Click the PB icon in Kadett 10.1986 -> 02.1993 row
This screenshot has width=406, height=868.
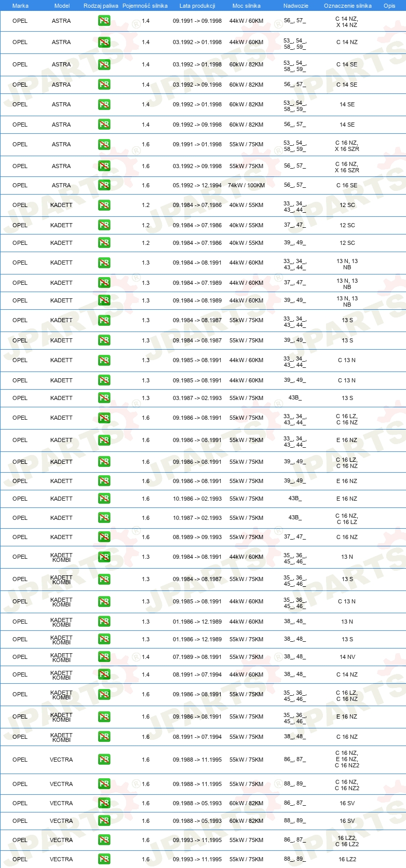[x=104, y=499]
